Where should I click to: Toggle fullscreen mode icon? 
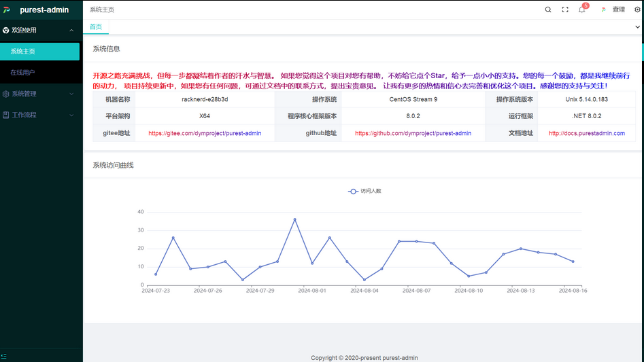[x=565, y=10]
